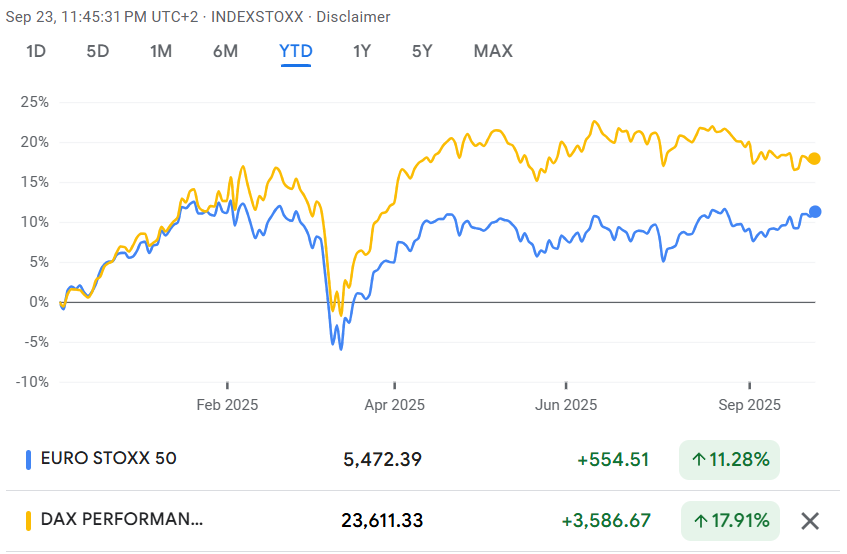This screenshot has width=847, height=554.
Task: Switch to the 5Y view
Action: (x=422, y=51)
